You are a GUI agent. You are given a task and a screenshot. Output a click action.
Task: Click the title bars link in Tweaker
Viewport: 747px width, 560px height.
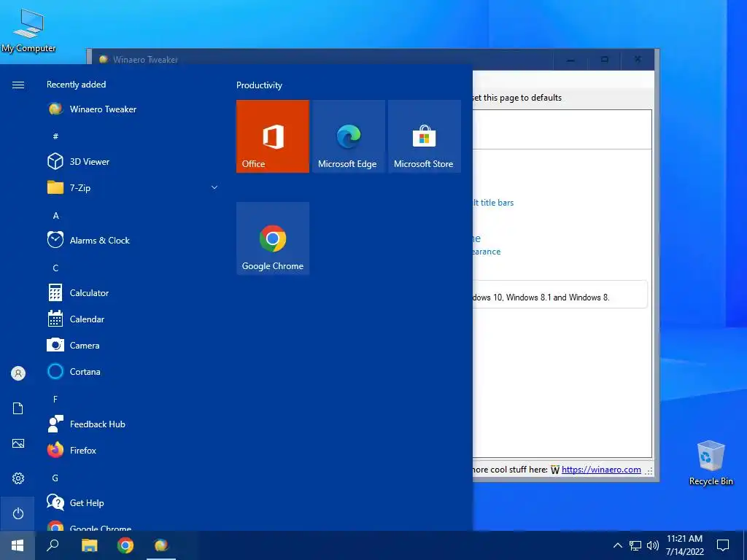coord(494,203)
